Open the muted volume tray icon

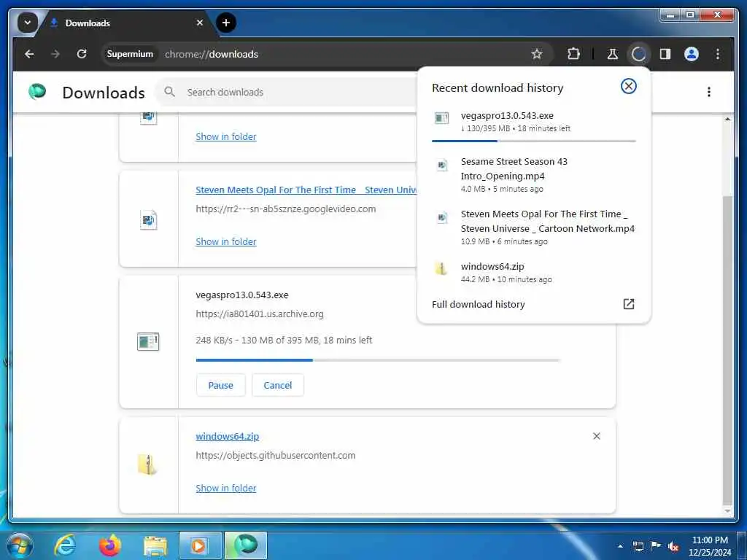coord(673,546)
